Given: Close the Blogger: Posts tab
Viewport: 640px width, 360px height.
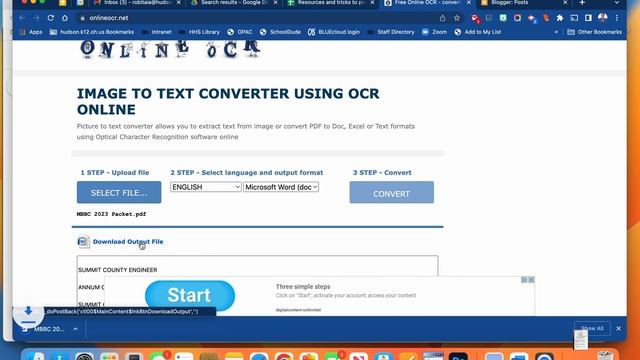Looking at the screenshot, I should point(565,3).
